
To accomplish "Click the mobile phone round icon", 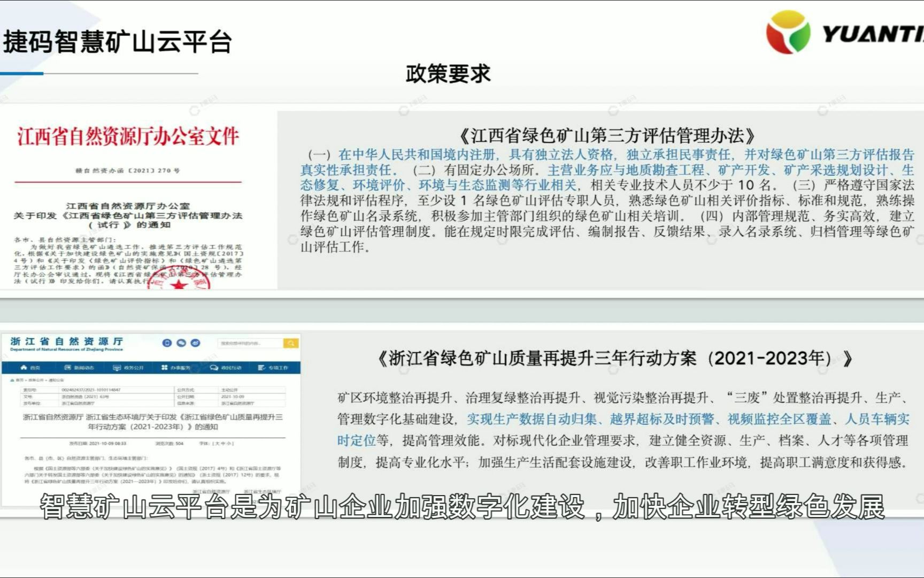I will tap(167, 343).
